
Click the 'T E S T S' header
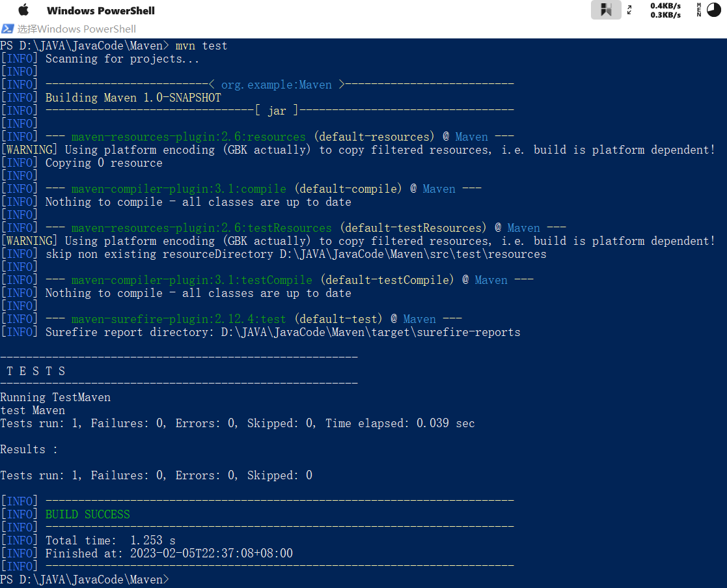point(36,371)
